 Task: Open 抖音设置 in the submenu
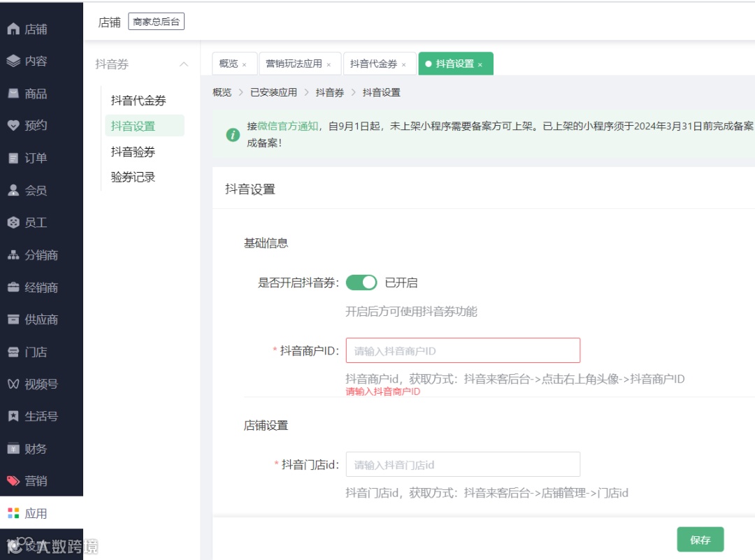pos(145,126)
